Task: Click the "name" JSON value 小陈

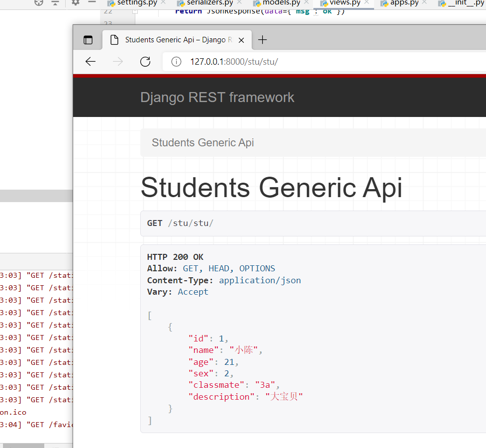Action: pyautogui.click(x=246, y=350)
